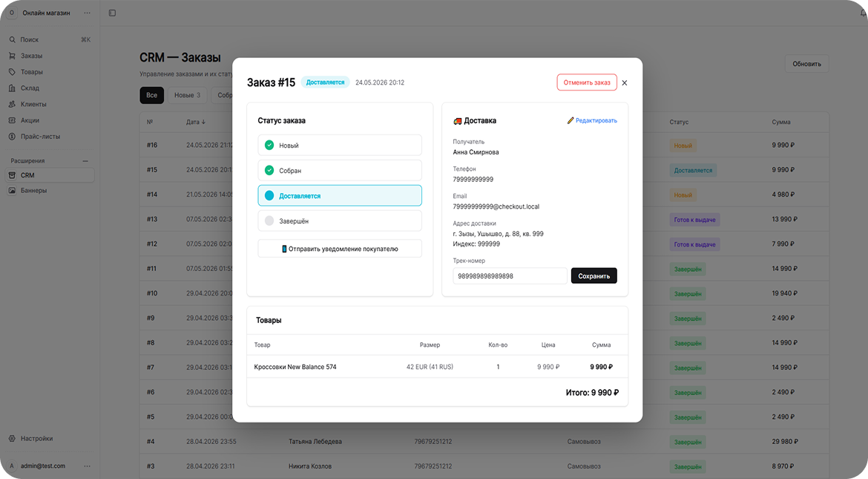Click the phone icon on notification button
The image size is (868, 479).
point(284,249)
